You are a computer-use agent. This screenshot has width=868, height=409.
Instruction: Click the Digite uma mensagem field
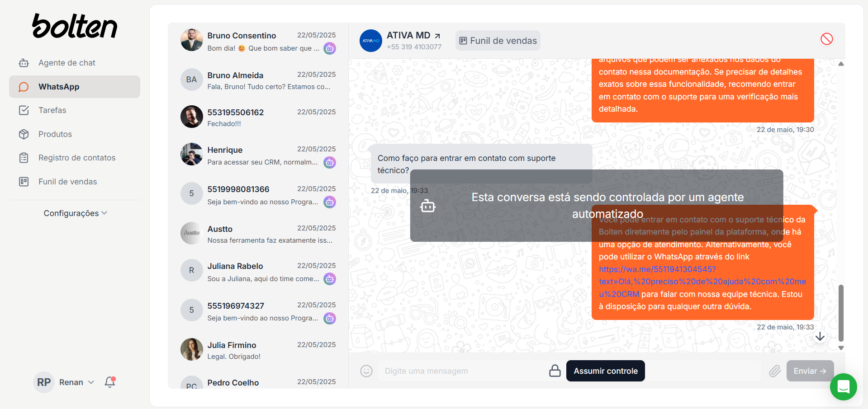pyautogui.click(x=461, y=371)
